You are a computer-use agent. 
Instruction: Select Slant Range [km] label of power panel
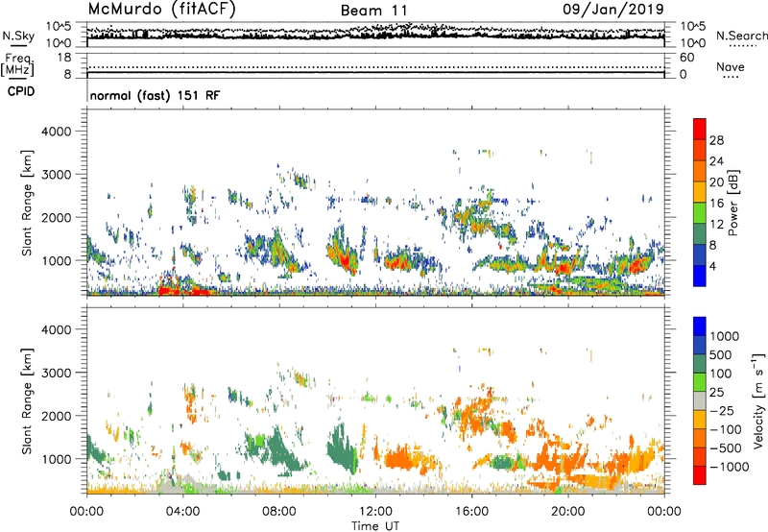tap(27, 203)
